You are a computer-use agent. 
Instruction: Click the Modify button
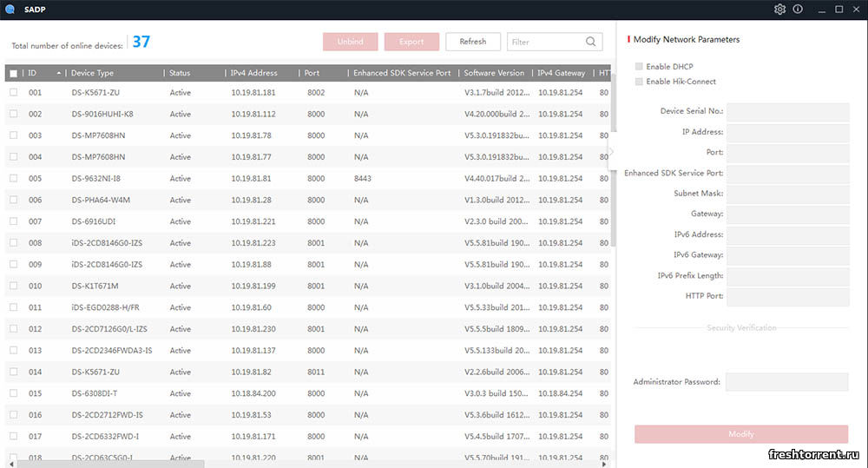[741, 433]
